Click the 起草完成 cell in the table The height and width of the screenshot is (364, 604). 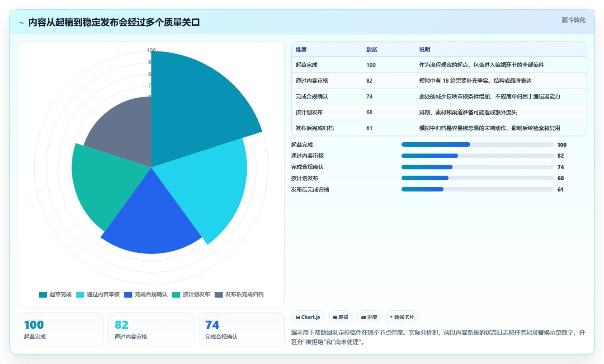coord(307,65)
